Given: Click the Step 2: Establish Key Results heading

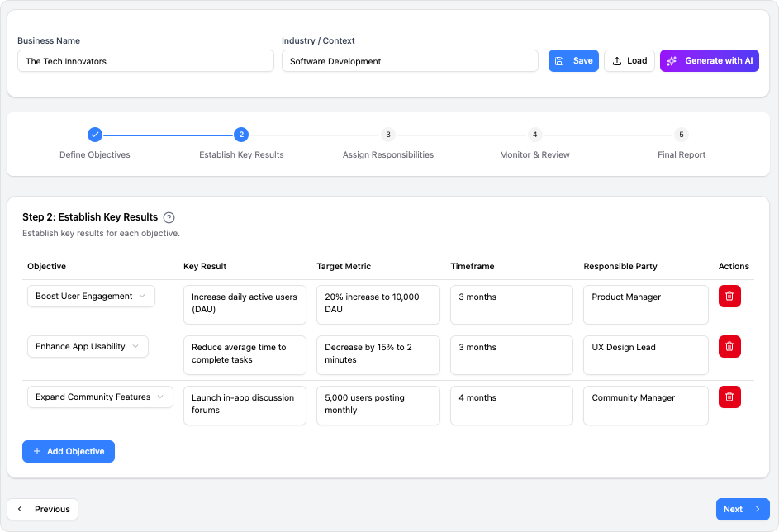Looking at the screenshot, I should [x=90, y=217].
